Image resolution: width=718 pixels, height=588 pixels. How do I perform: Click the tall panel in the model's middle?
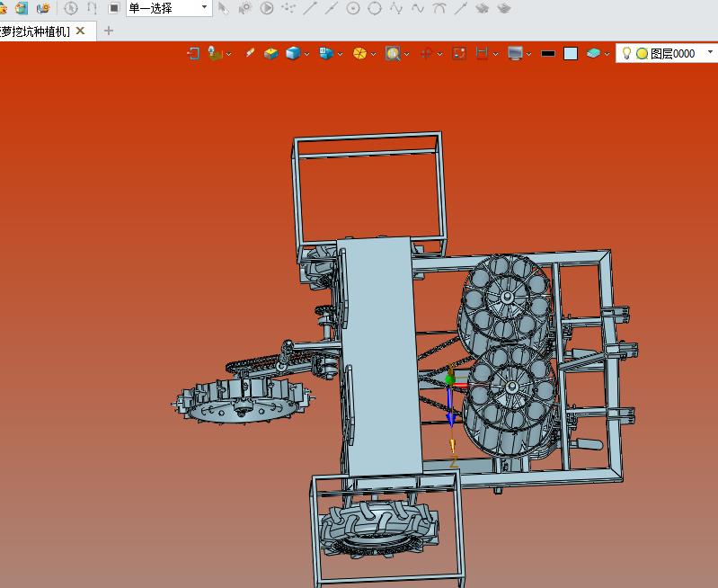point(382,358)
